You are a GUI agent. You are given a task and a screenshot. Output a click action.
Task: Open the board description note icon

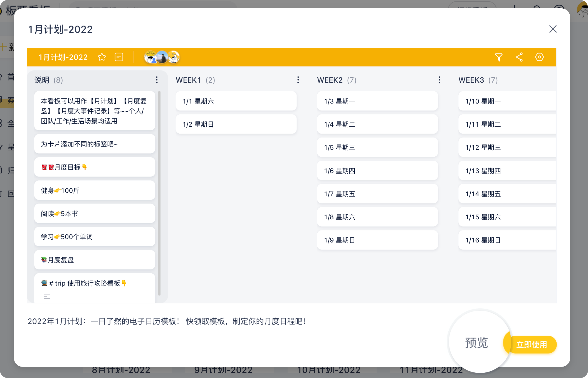click(x=119, y=57)
